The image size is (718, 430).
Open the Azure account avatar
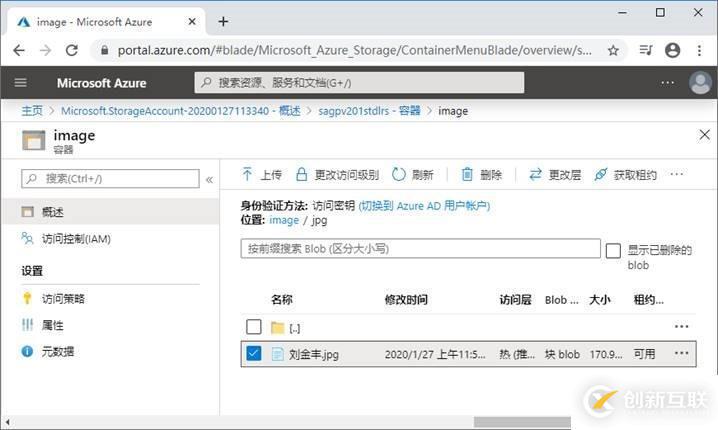click(700, 83)
